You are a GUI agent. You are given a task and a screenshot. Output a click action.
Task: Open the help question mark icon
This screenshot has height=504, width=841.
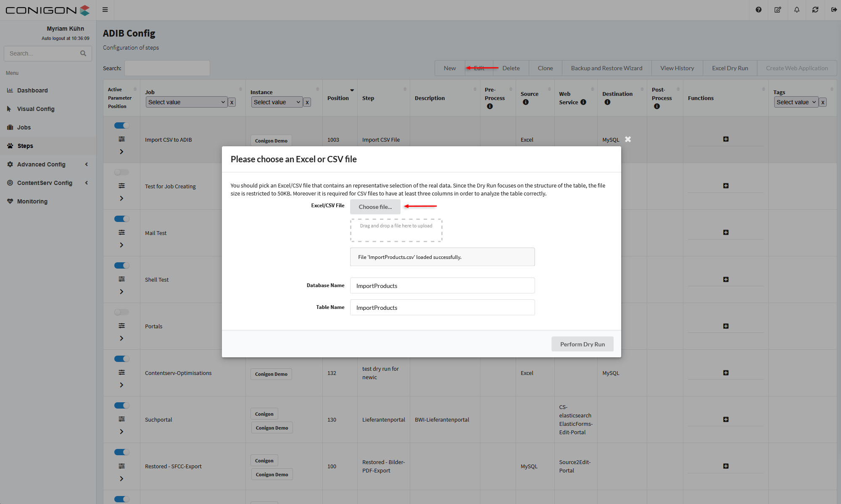tap(759, 10)
